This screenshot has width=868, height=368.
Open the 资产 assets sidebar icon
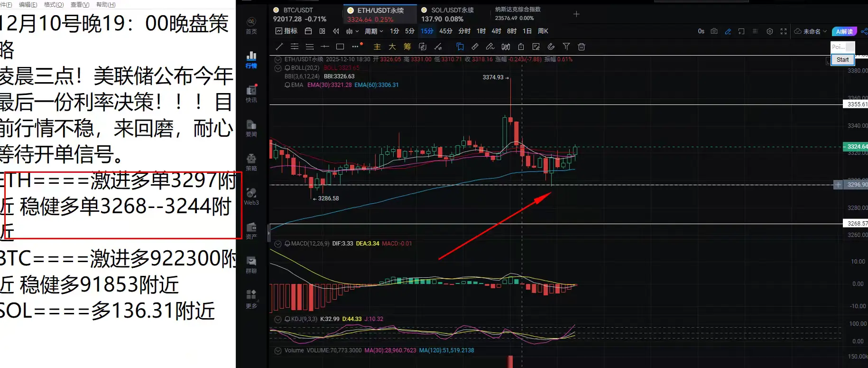[251, 230]
